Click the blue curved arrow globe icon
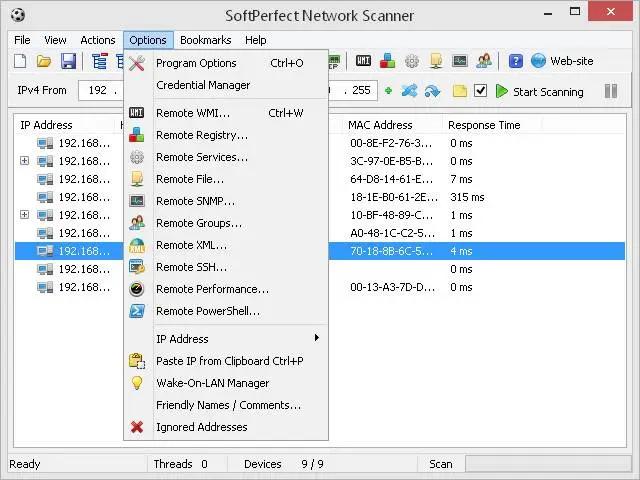 click(432, 91)
